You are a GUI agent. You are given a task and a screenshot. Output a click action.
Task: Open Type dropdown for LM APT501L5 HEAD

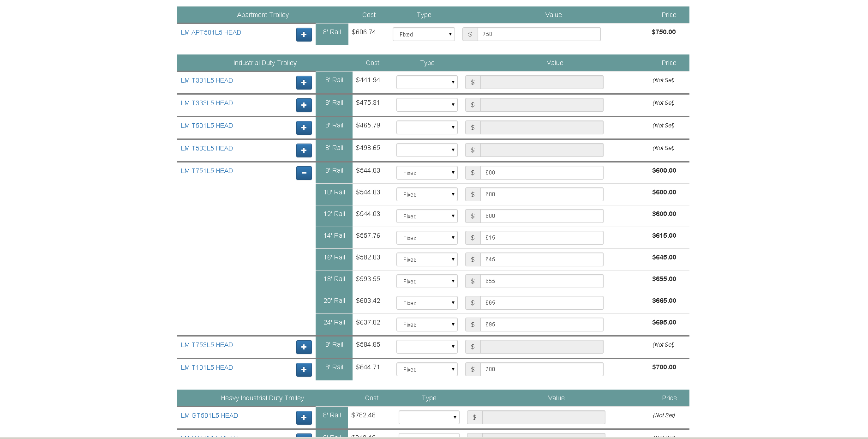pyautogui.click(x=424, y=34)
